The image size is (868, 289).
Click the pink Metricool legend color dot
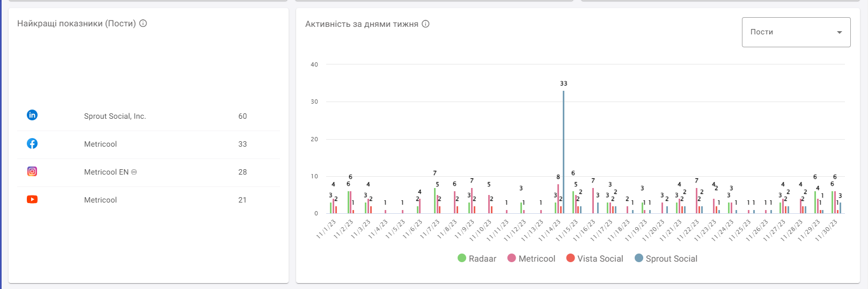(x=511, y=258)
